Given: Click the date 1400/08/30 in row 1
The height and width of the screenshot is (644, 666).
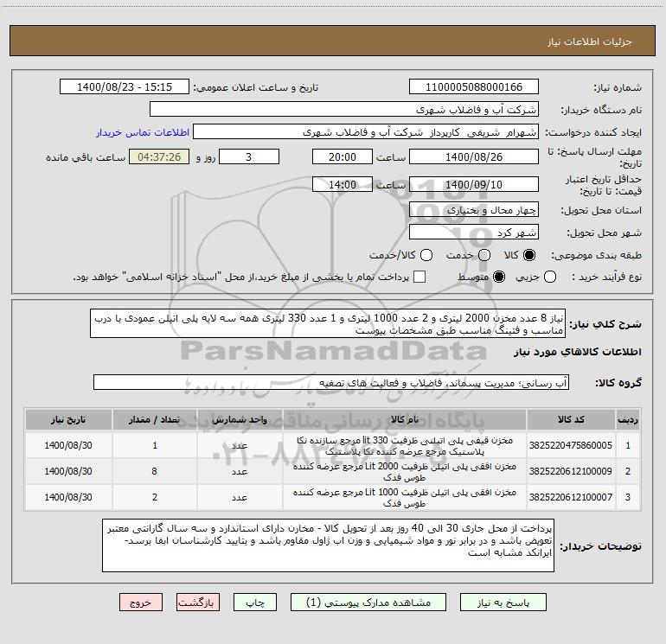Looking at the screenshot, I should point(68,445).
